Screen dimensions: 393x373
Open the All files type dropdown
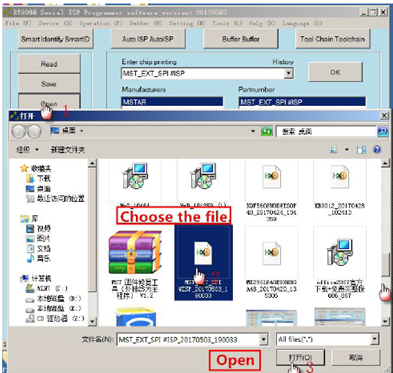point(375,339)
